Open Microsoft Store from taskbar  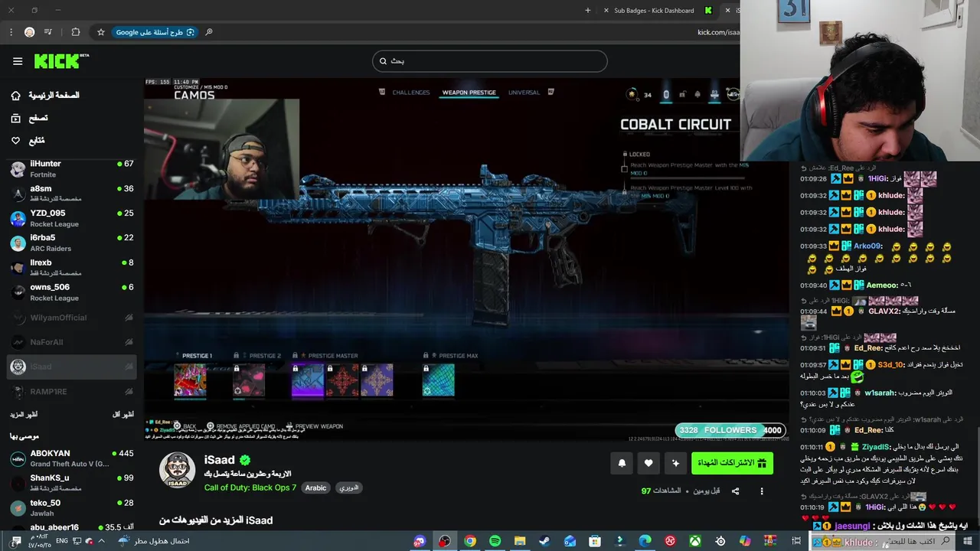click(595, 541)
